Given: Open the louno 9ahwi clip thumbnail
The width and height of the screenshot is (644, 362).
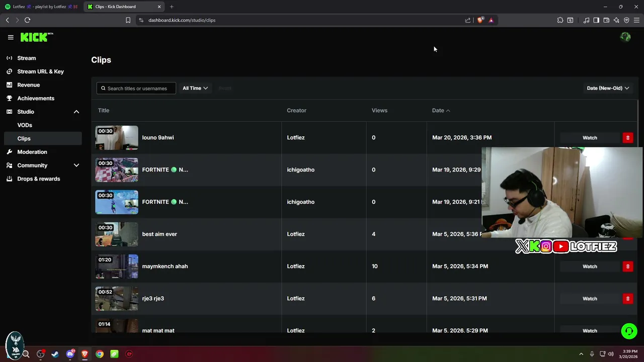Looking at the screenshot, I should coord(117,138).
